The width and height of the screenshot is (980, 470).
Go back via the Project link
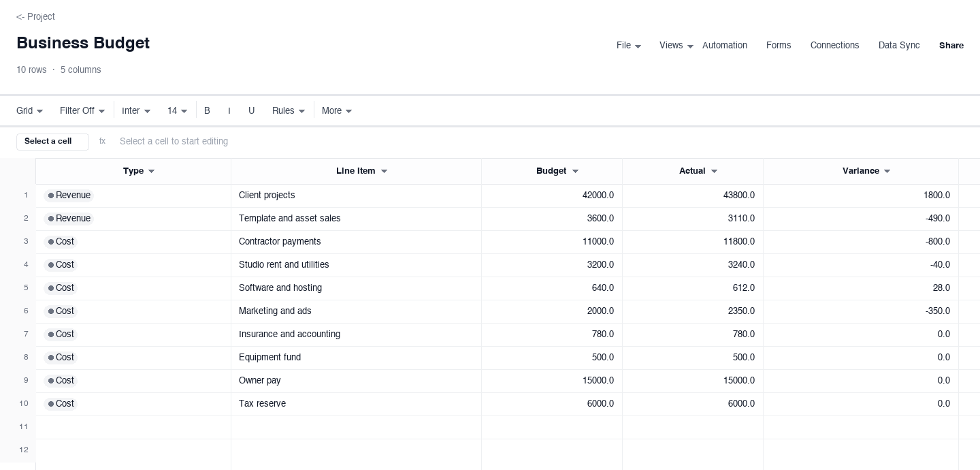coord(35,16)
